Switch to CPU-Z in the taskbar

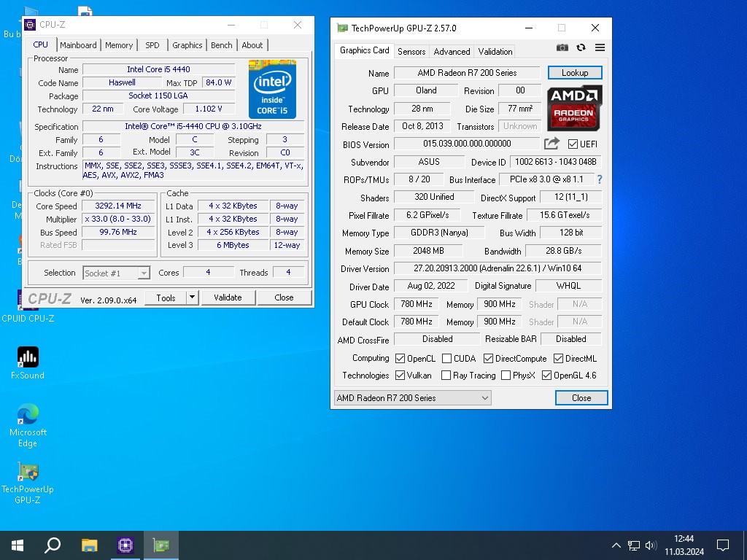click(125, 545)
